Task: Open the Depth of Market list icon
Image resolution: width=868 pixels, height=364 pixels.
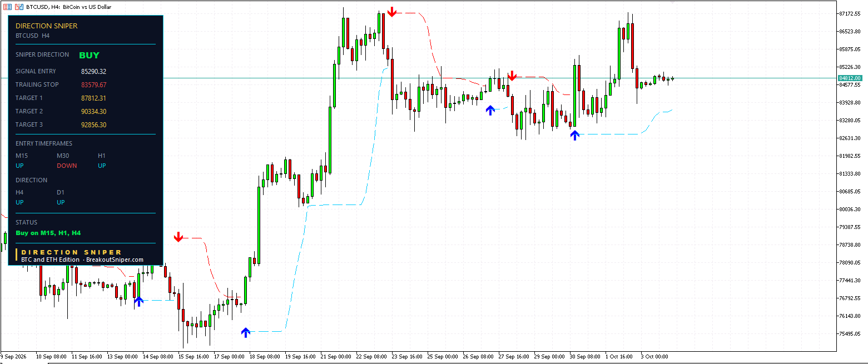Action: tap(7, 7)
